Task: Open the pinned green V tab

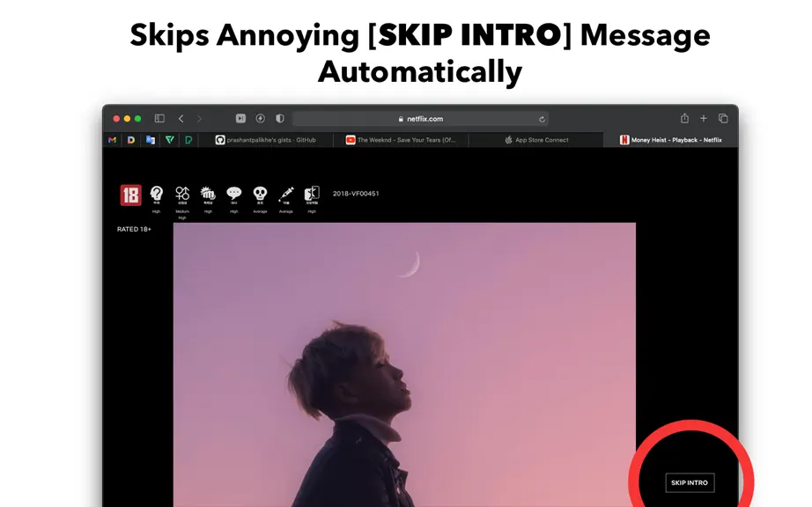Action: (x=169, y=140)
